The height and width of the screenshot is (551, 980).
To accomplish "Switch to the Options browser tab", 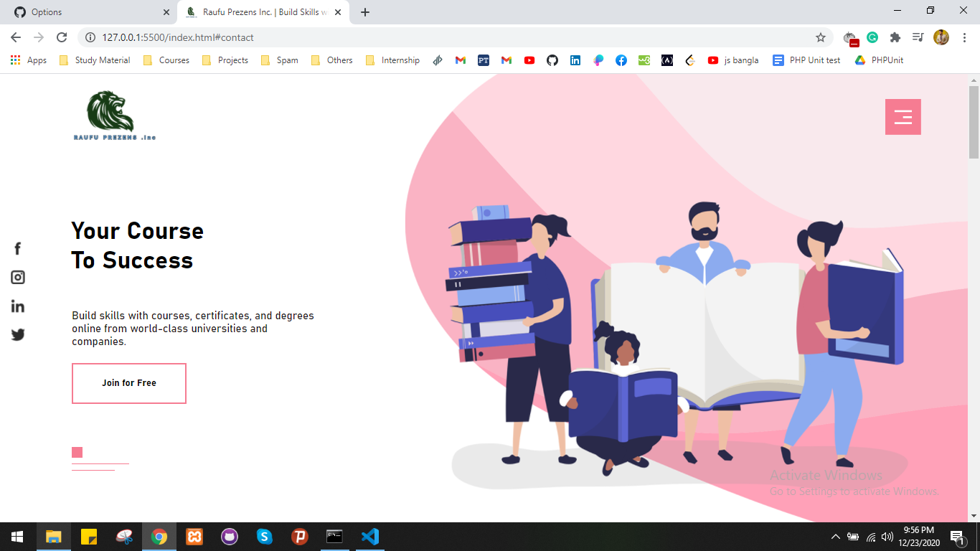I will pos(86,11).
